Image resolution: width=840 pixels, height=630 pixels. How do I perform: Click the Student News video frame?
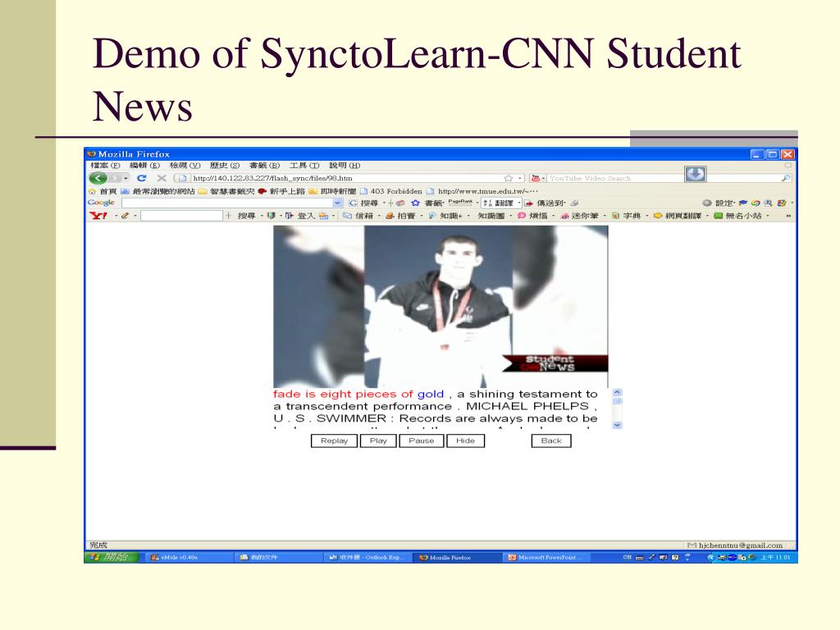(441, 307)
